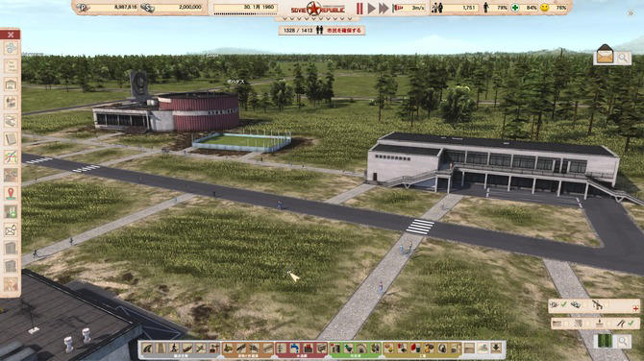Open the warehouse building icon in left sidebar

coord(11,84)
